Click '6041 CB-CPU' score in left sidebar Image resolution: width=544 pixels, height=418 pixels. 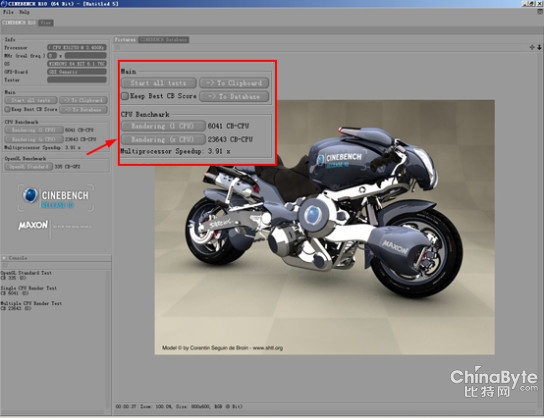click(79, 130)
